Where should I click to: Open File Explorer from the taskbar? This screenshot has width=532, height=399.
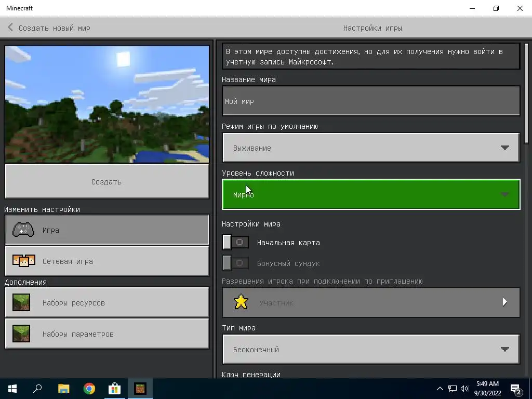[63, 389]
